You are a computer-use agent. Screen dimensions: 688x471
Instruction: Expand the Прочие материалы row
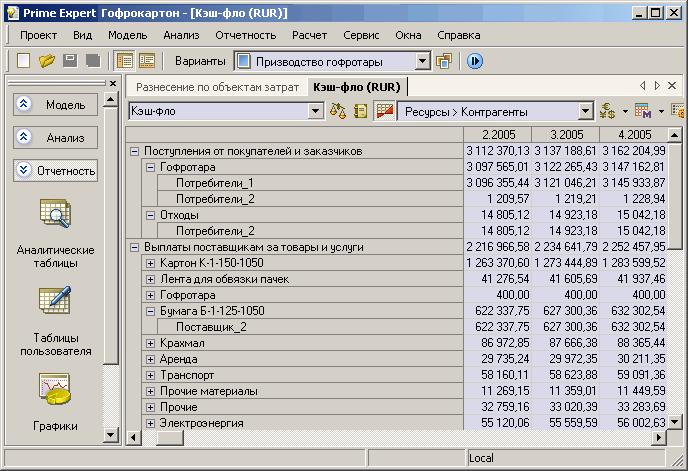click(x=150, y=391)
